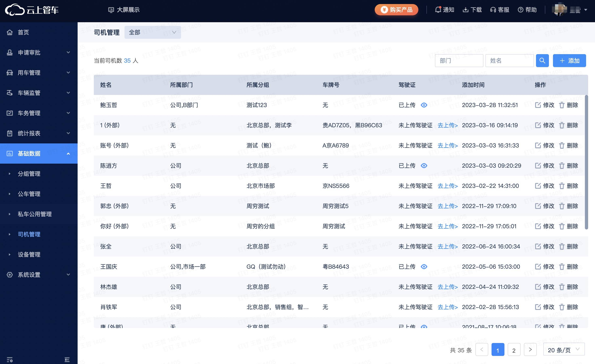Click the 修改 edit icon for 鲍玉哲
Image resolution: width=595 pixels, height=364 pixels.
[538, 105]
